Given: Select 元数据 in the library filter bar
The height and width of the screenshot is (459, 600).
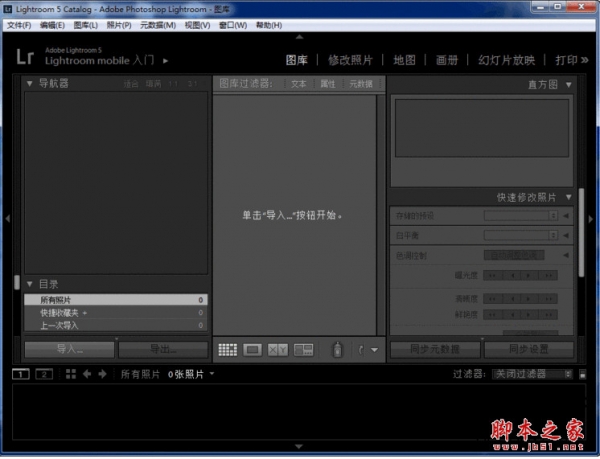Looking at the screenshot, I should click(361, 84).
